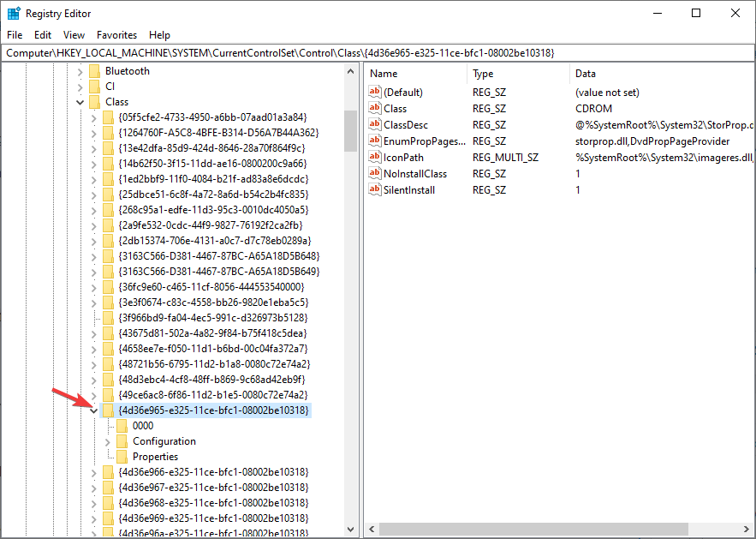Click the Registry Editor title bar icon

(x=14, y=14)
